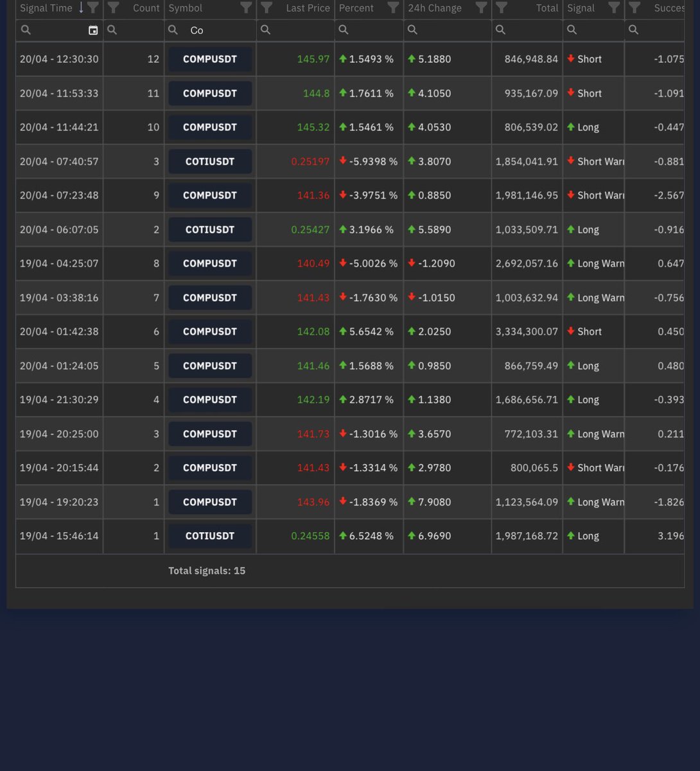
Task: Sort by the Total column header
Action: coord(547,8)
